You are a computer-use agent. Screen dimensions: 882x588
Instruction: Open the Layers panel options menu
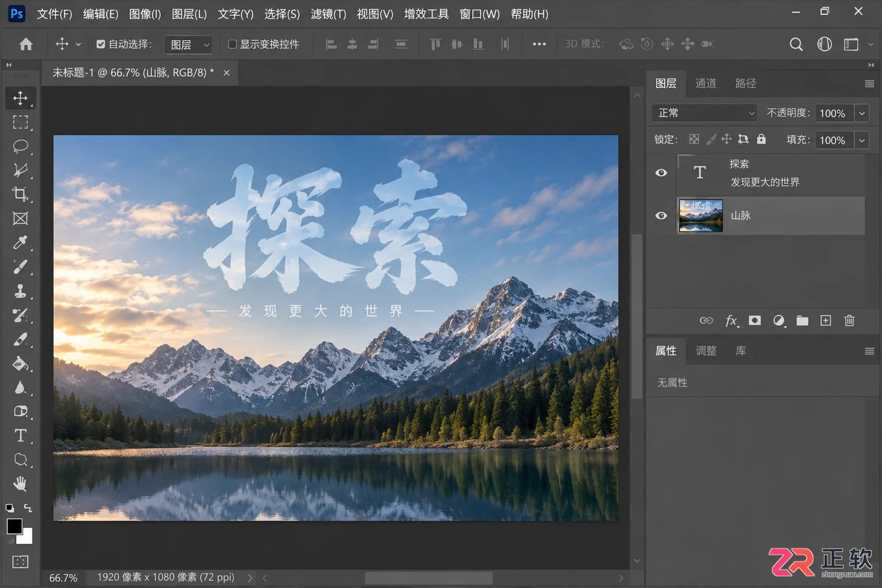869,83
